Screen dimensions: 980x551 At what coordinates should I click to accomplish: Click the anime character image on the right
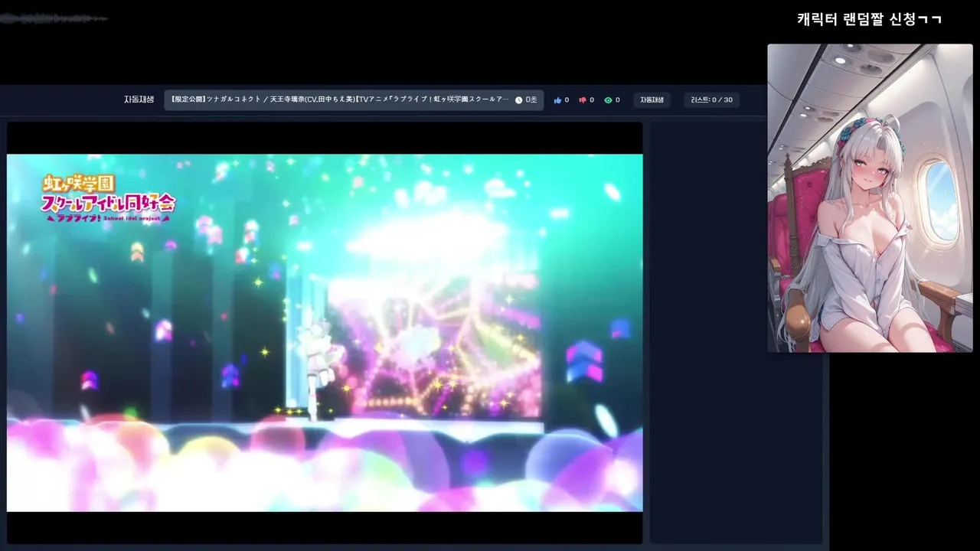(871, 198)
